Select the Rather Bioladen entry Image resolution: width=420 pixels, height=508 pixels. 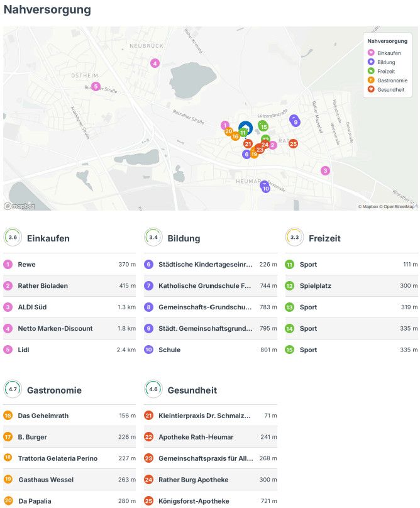click(x=69, y=285)
